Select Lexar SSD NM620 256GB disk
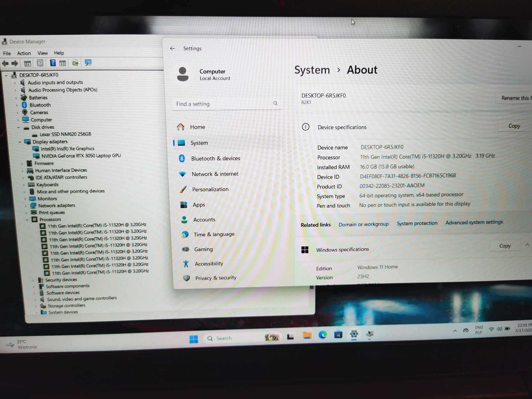The height and width of the screenshot is (399, 532). point(65,134)
